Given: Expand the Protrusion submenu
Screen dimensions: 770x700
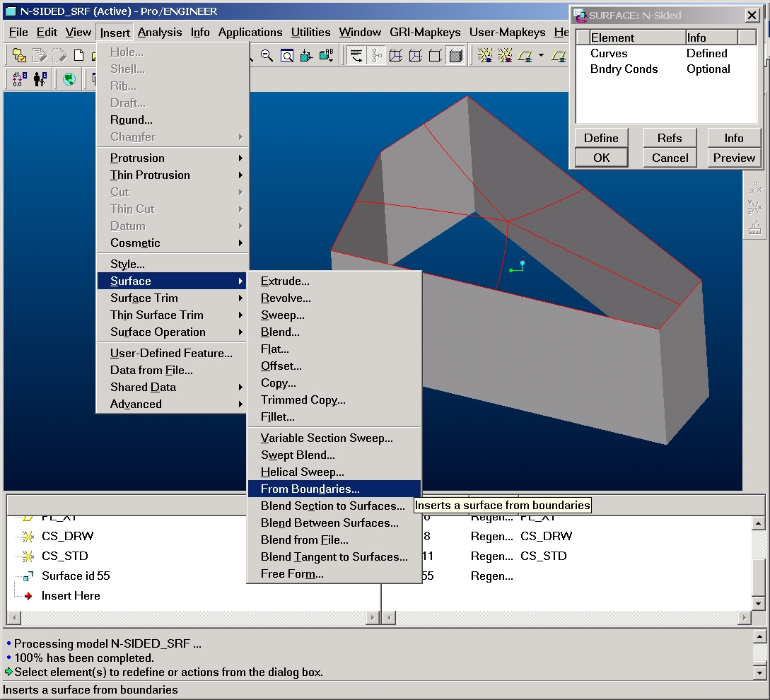Looking at the screenshot, I should coord(173,158).
